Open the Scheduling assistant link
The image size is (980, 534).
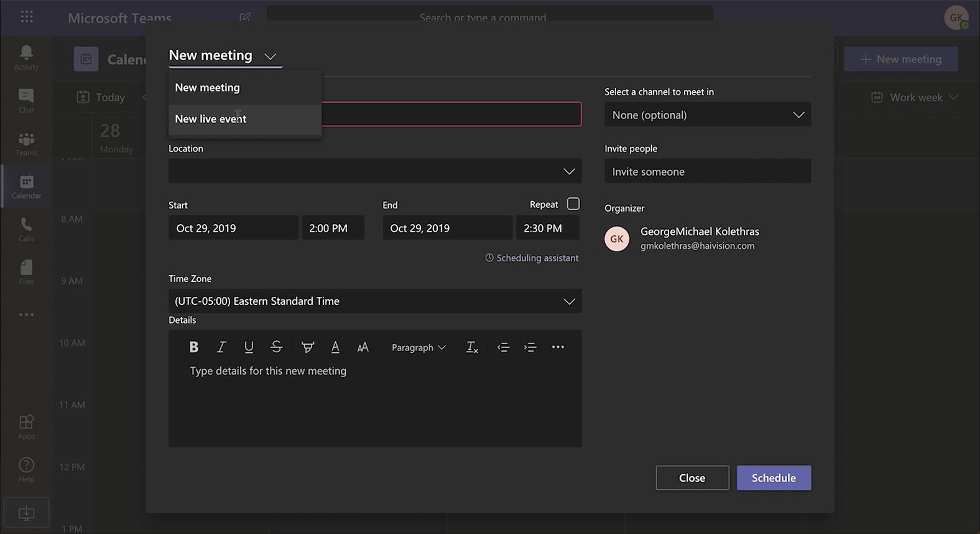532,258
